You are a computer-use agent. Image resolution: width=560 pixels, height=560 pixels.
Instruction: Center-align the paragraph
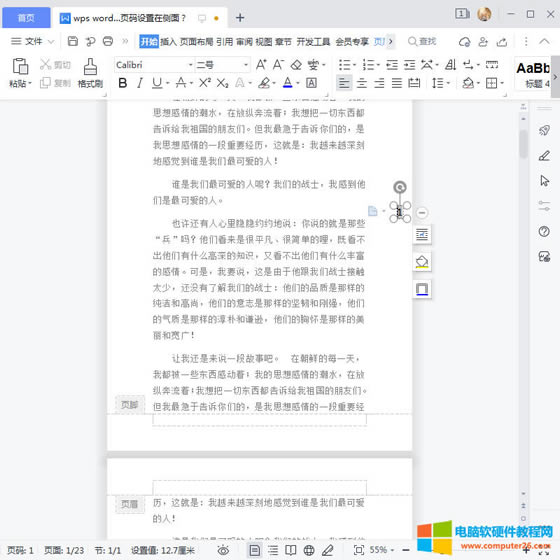[362, 83]
